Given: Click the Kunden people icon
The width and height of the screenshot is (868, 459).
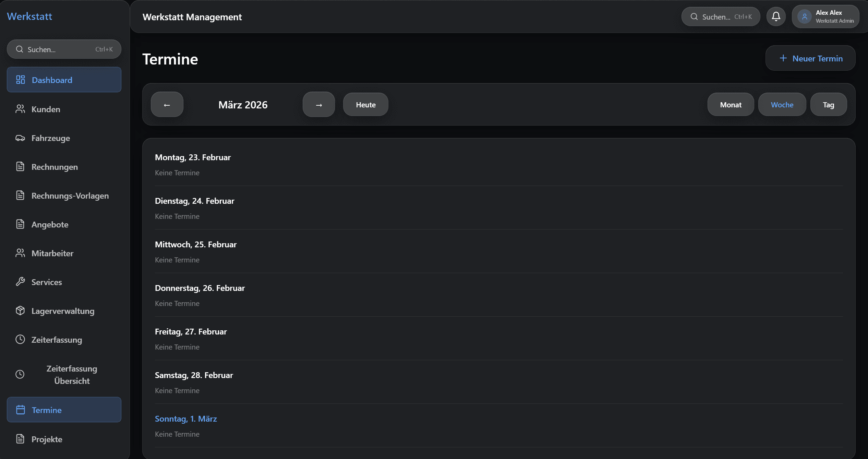Looking at the screenshot, I should [20, 109].
